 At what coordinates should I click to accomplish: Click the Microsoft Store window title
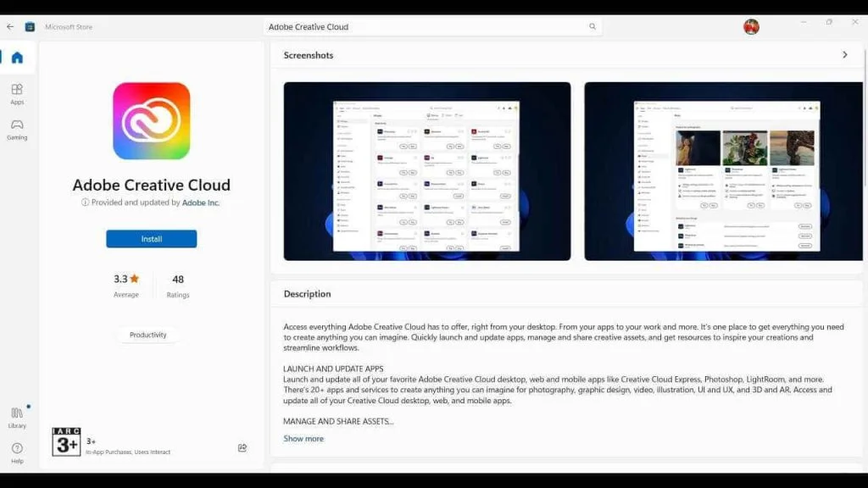tap(69, 26)
